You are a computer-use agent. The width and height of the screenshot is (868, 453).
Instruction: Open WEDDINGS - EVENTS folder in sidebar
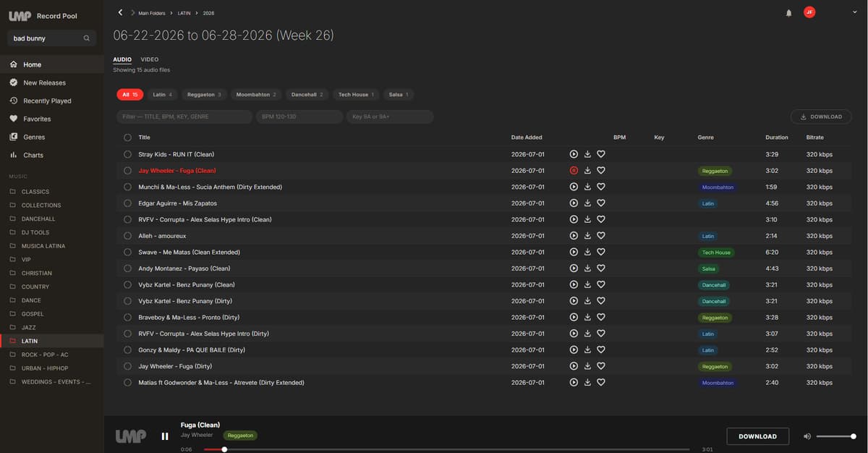(x=51, y=381)
